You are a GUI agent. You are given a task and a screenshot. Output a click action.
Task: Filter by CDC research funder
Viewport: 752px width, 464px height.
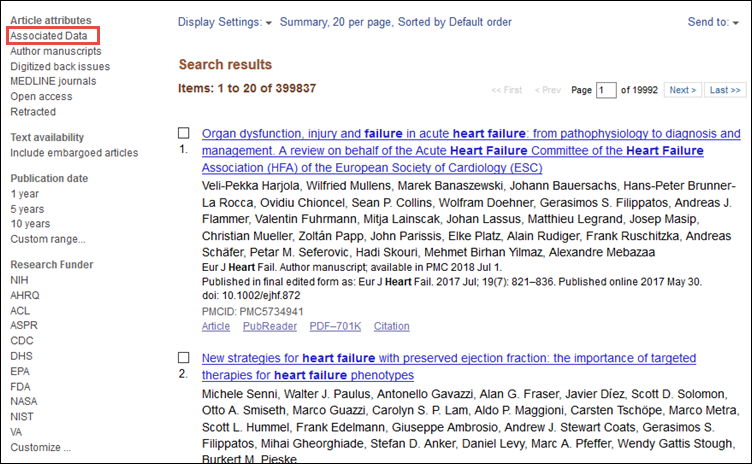tap(22, 340)
